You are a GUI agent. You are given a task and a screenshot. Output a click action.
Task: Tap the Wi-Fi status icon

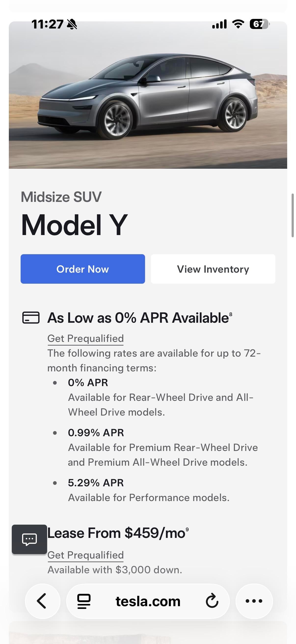pyautogui.click(x=238, y=24)
